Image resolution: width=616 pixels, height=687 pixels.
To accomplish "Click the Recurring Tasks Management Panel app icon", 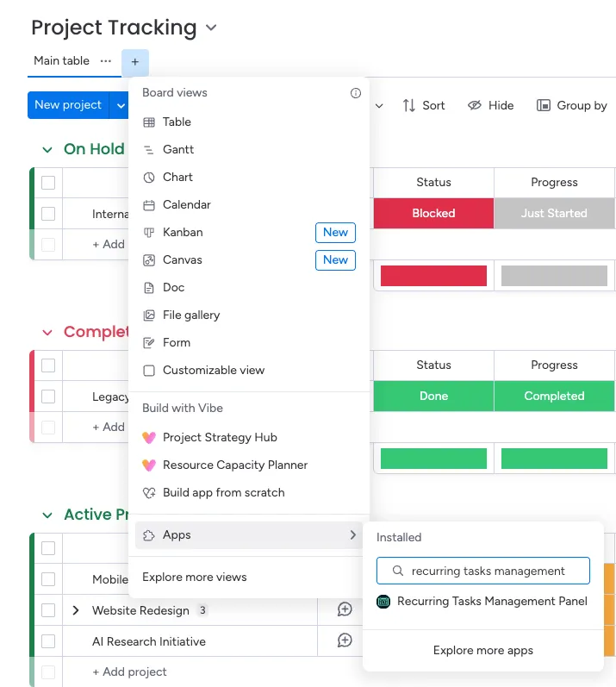I will tap(383, 602).
